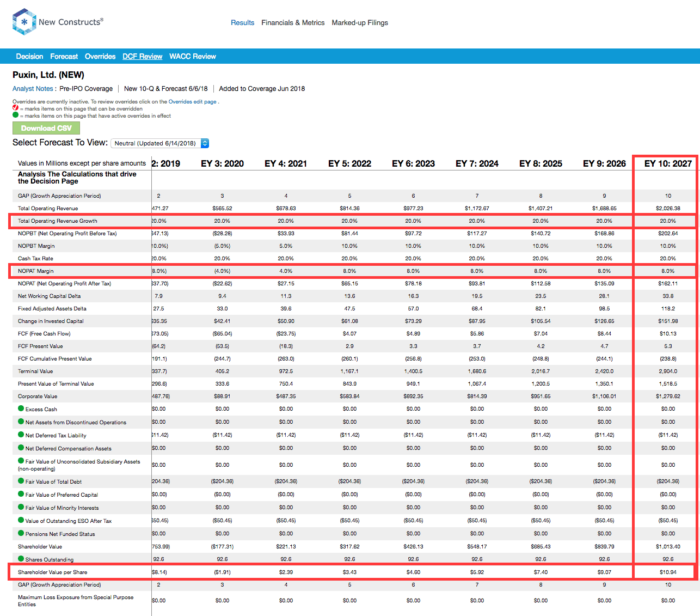Open the Results tab
Viewport: 700px width, 616px height.
click(242, 23)
